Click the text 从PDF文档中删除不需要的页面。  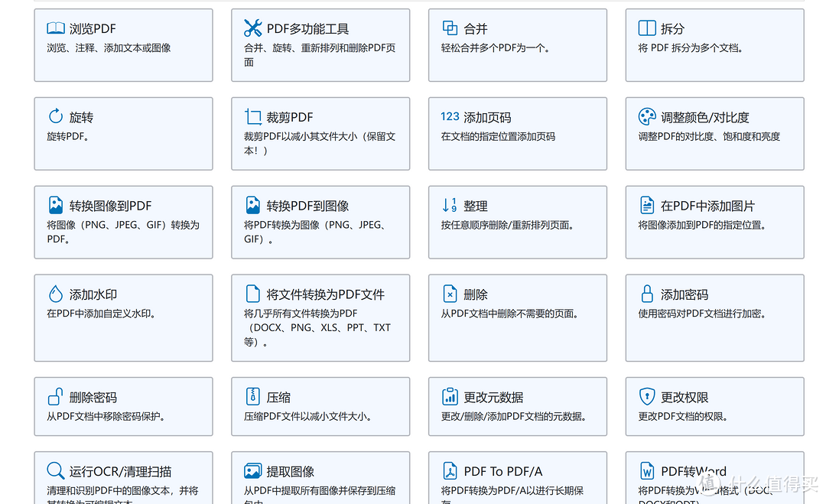pyautogui.click(x=509, y=314)
